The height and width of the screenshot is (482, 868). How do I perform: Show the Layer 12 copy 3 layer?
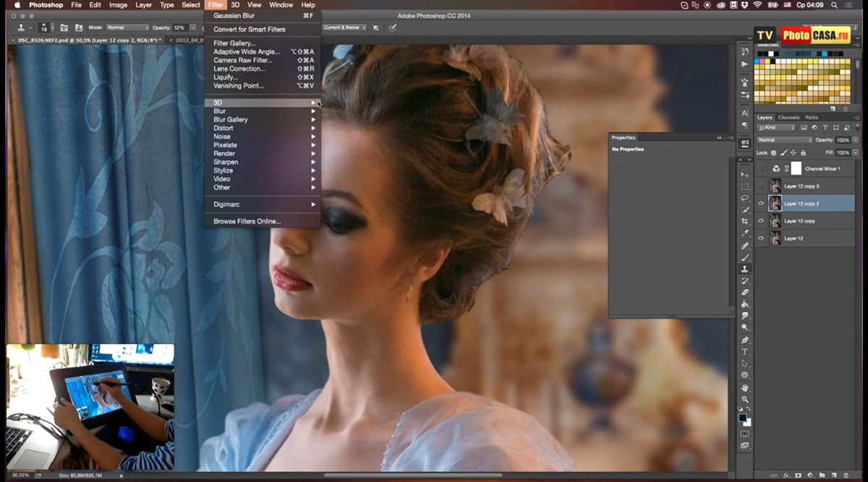coord(761,186)
